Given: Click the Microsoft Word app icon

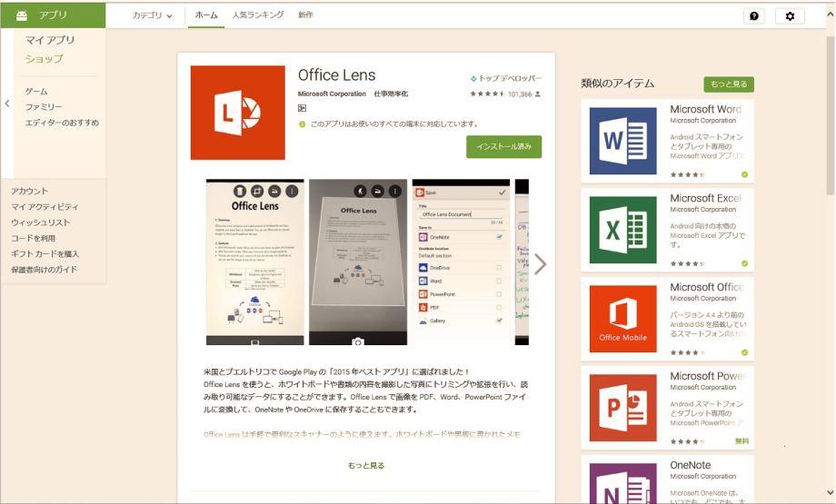Looking at the screenshot, I should tap(622, 141).
